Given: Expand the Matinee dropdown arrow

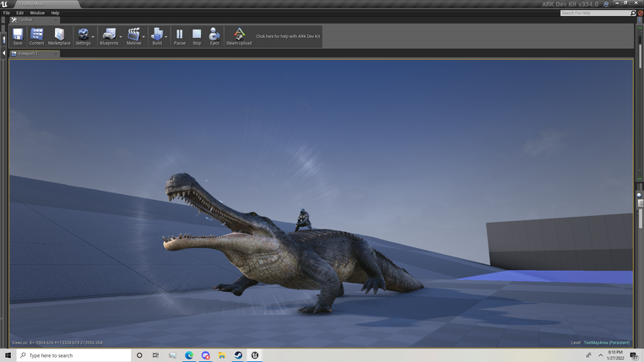Looking at the screenshot, I should [143, 37].
